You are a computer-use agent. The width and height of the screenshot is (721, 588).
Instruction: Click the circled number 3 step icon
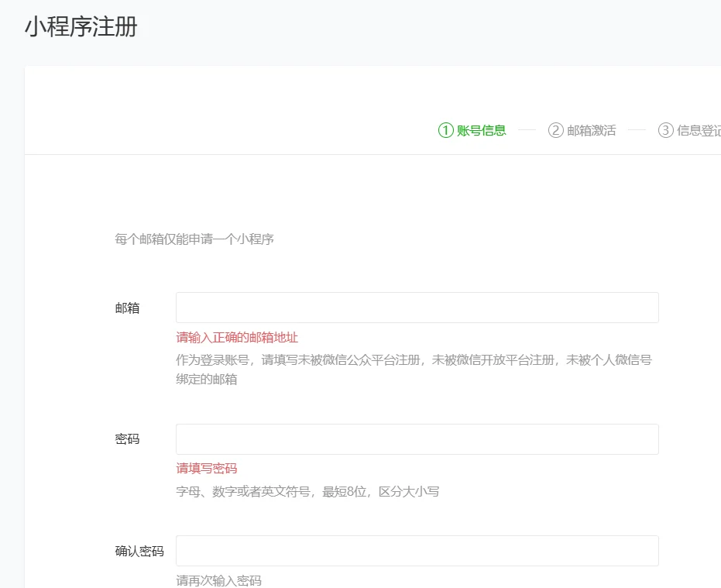point(665,129)
